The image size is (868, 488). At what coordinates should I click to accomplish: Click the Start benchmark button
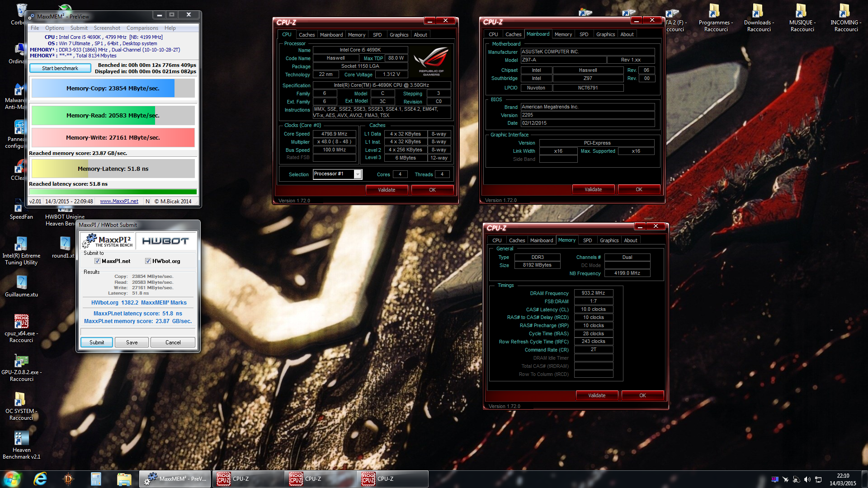[x=60, y=68]
